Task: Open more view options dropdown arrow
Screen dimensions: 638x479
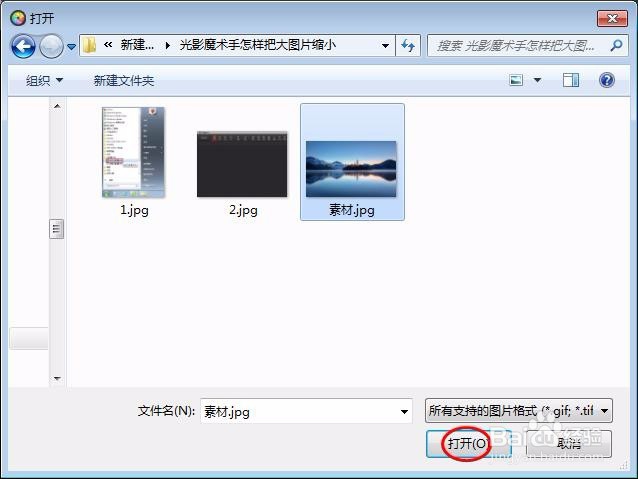Action: pos(537,80)
